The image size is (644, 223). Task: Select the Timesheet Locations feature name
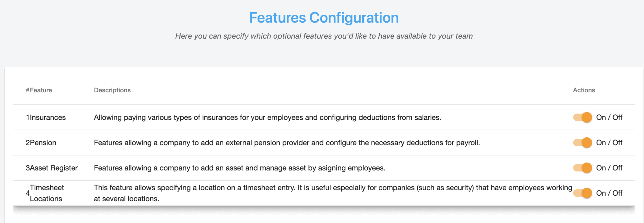tap(47, 193)
